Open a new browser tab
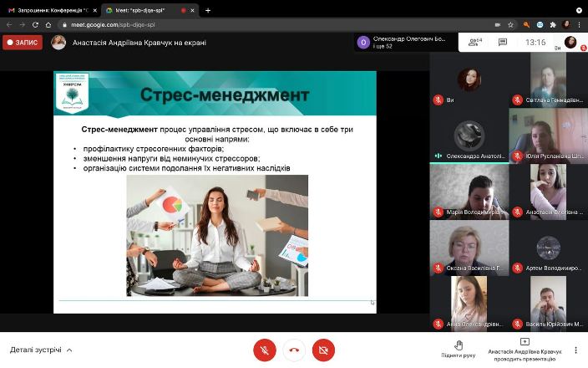Image resolution: width=588 pixels, height=368 pixels. [208, 11]
